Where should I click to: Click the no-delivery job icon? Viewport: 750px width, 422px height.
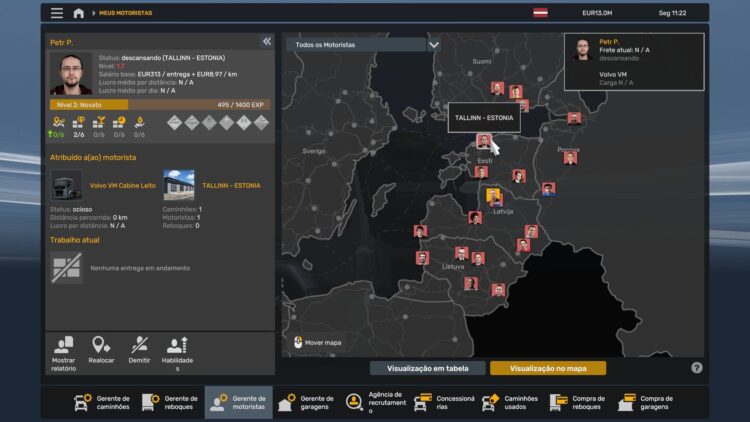coord(66,268)
